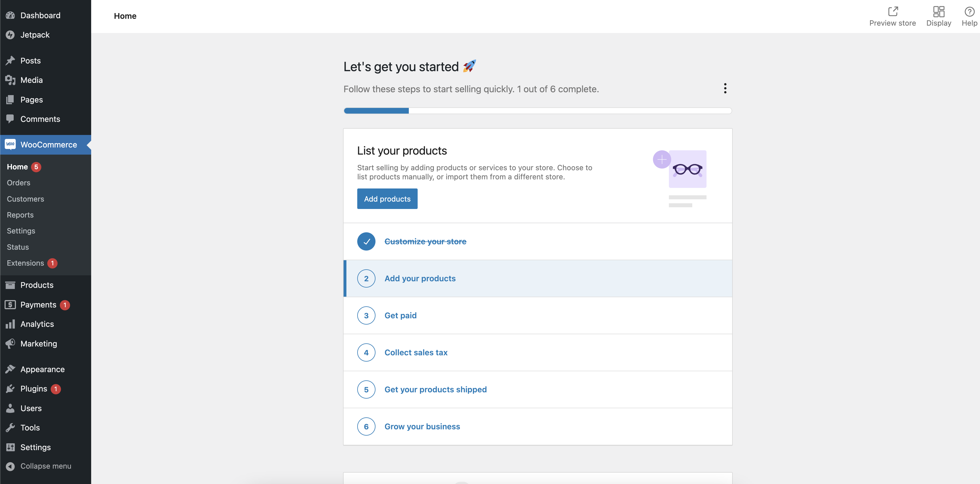Open the Collect sales tax step link
This screenshot has width=980, height=484.
click(416, 352)
